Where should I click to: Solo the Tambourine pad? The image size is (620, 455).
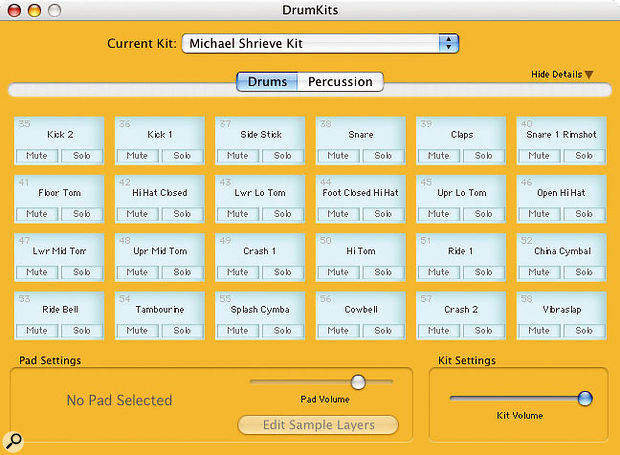coord(182,330)
